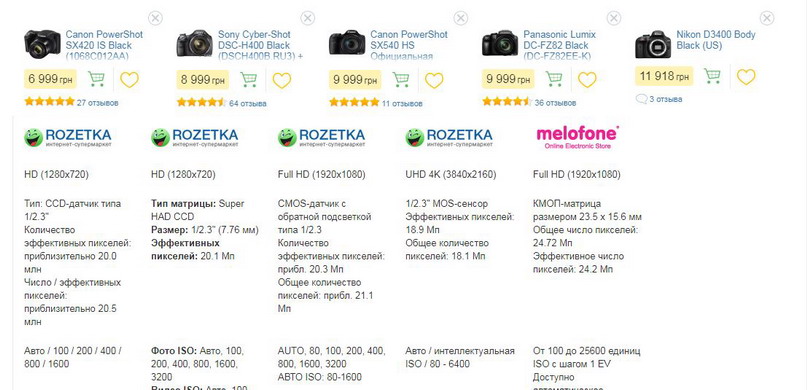This screenshot has width=807, height=390.
Task: Open Panasonic Lumix DC-FZ82 Black product link
Action: click(559, 45)
